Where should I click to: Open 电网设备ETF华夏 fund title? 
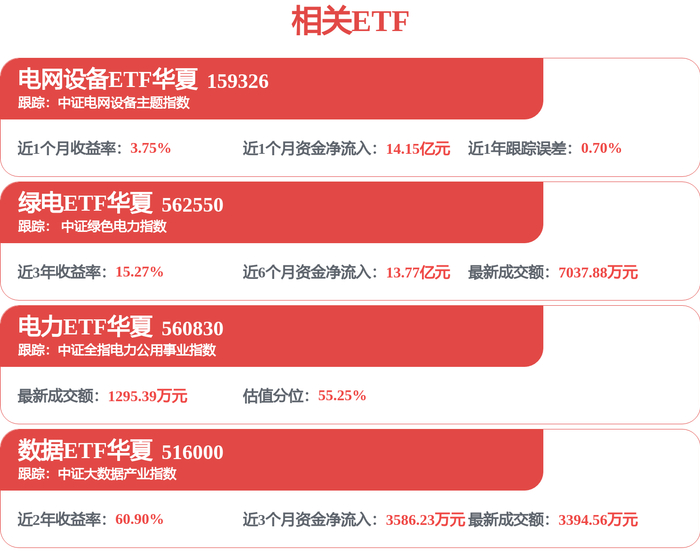tap(108, 79)
